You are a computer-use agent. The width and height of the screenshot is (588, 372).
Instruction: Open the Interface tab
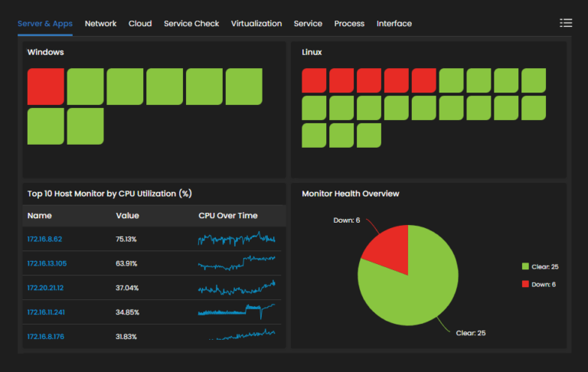pyautogui.click(x=394, y=24)
